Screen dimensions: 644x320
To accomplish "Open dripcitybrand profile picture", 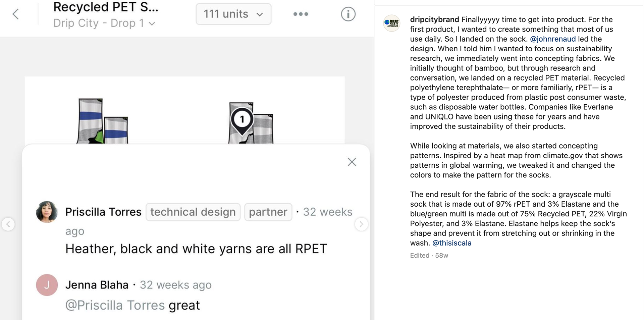I will [x=392, y=23].
